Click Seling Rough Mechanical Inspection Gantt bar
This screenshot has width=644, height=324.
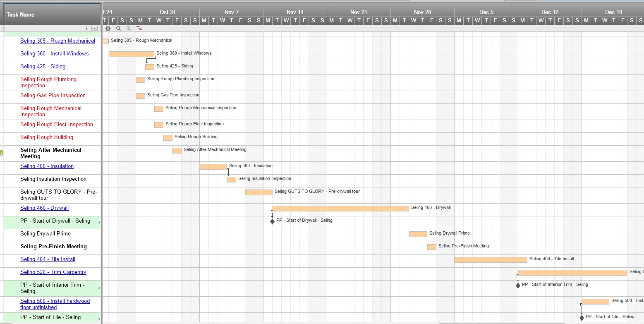tap(158, 109)
